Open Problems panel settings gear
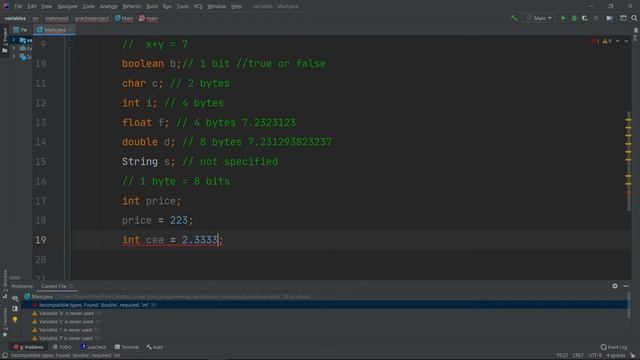Screen dimensions: 640x360 coord(615,286)
